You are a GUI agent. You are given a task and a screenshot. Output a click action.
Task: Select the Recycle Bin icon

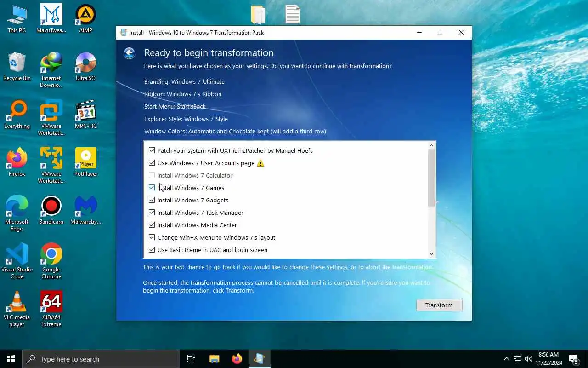pyautogui.click(x=17, y=67)
